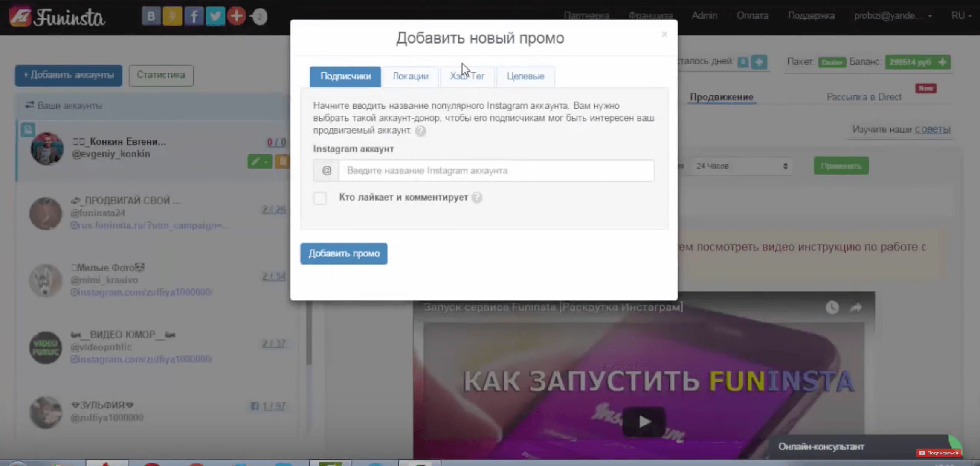Screen dimensions: 980x466
Task: Click the Facebook share icon
Action: [194, 16]
